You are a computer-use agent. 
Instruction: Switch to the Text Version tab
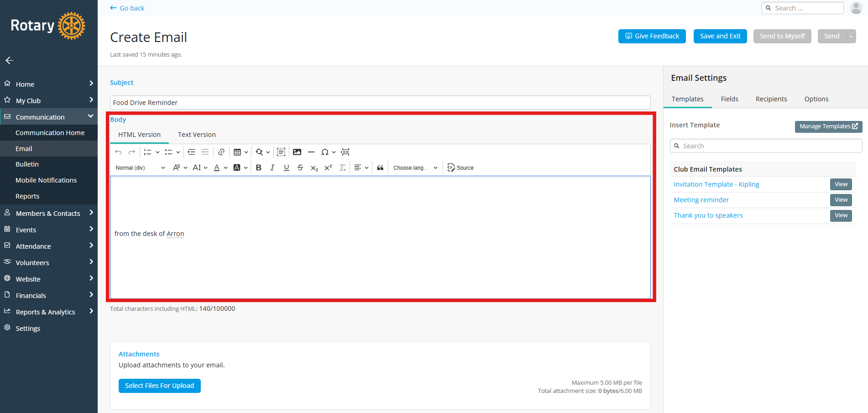tap(197, 135)
